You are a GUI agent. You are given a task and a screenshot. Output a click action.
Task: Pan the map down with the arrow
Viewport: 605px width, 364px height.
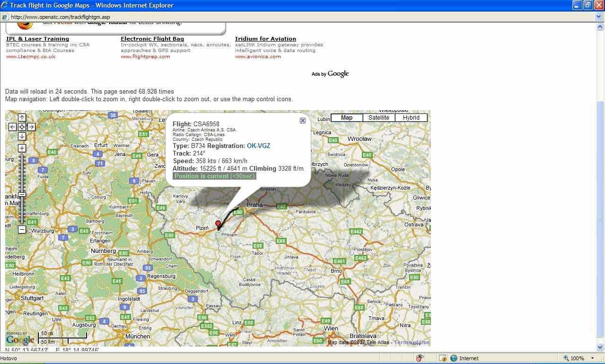click(x=22, y=136)
